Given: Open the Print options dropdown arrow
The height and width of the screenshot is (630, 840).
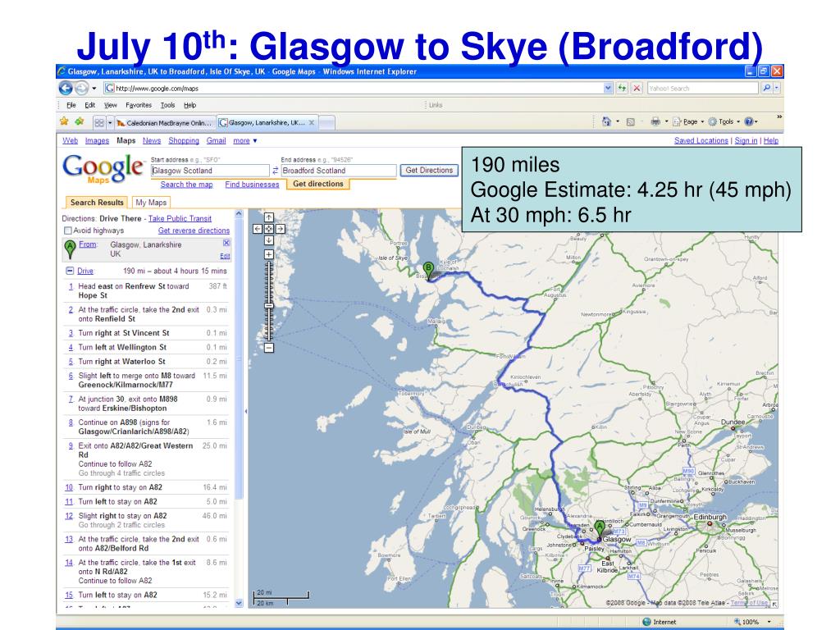Looking at the screenshot, I should (666, 121).
